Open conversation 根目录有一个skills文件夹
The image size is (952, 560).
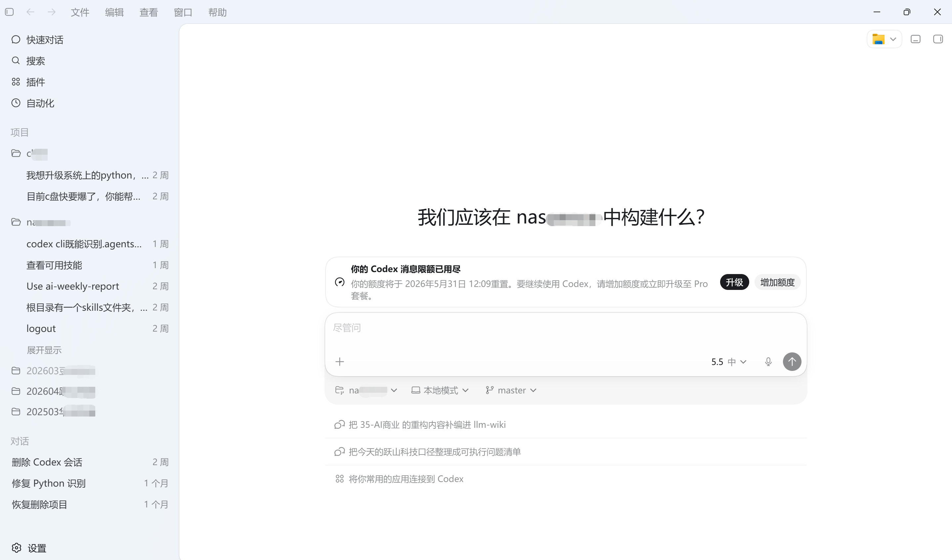coord(90,307)
